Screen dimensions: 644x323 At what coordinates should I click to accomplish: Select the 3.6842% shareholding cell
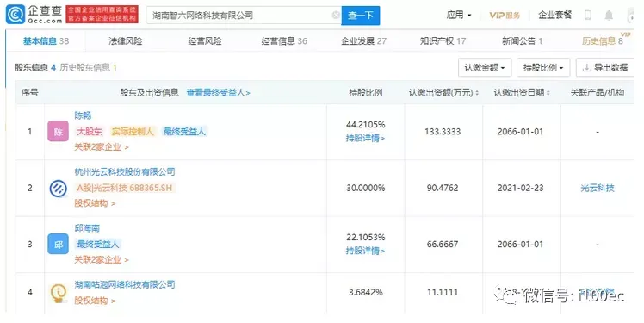366,292
